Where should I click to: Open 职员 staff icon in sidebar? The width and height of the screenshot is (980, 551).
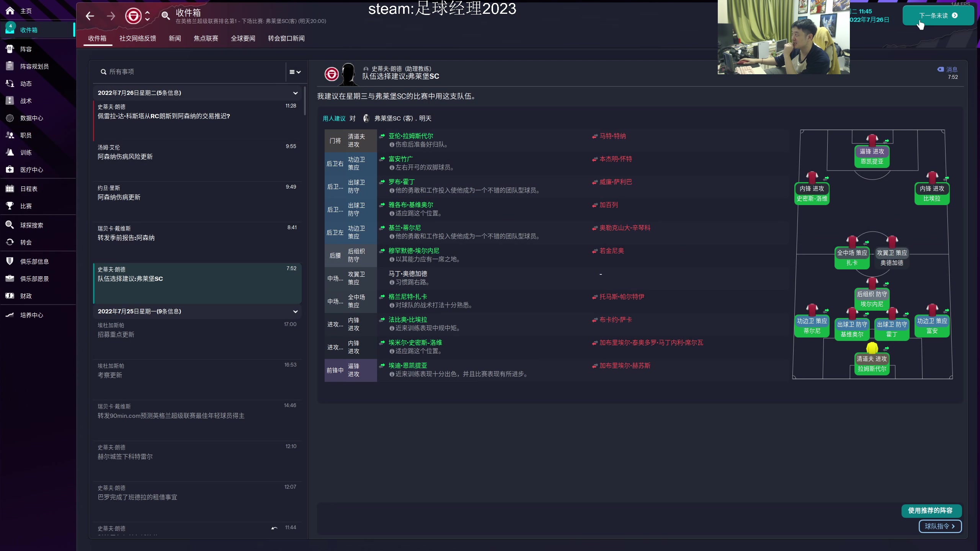point(10,135)
